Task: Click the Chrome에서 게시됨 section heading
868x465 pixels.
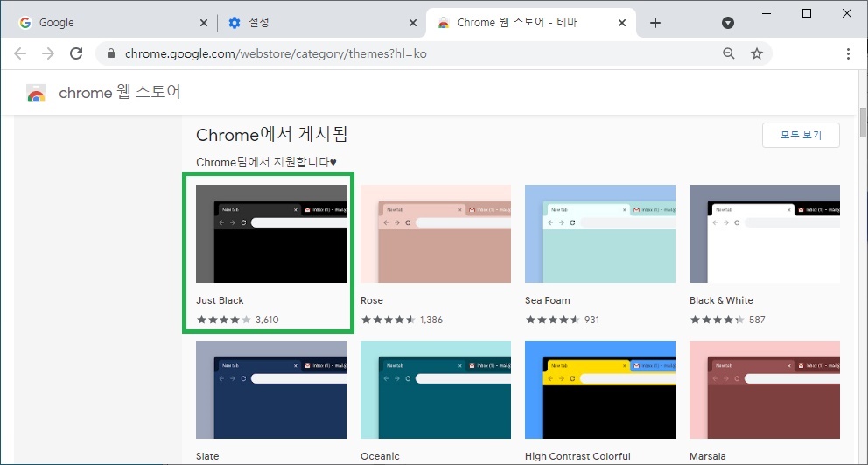Action: pos(272,135)
